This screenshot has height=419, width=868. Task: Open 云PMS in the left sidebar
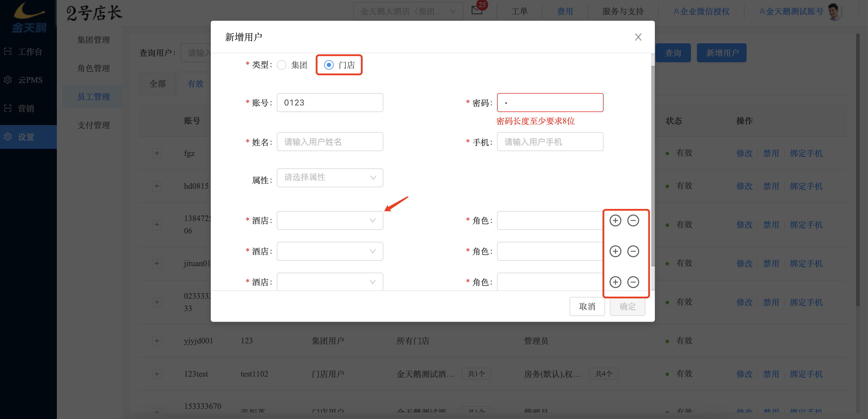(x=28, y=80)
